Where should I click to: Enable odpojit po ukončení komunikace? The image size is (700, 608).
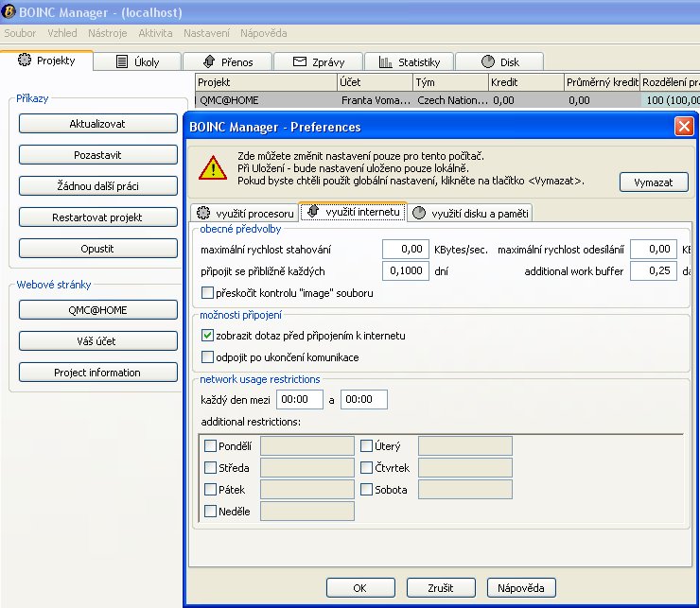[207, 357]
